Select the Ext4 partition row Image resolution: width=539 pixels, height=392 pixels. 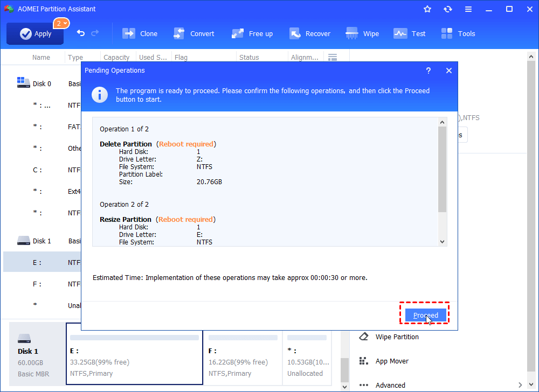42,192
